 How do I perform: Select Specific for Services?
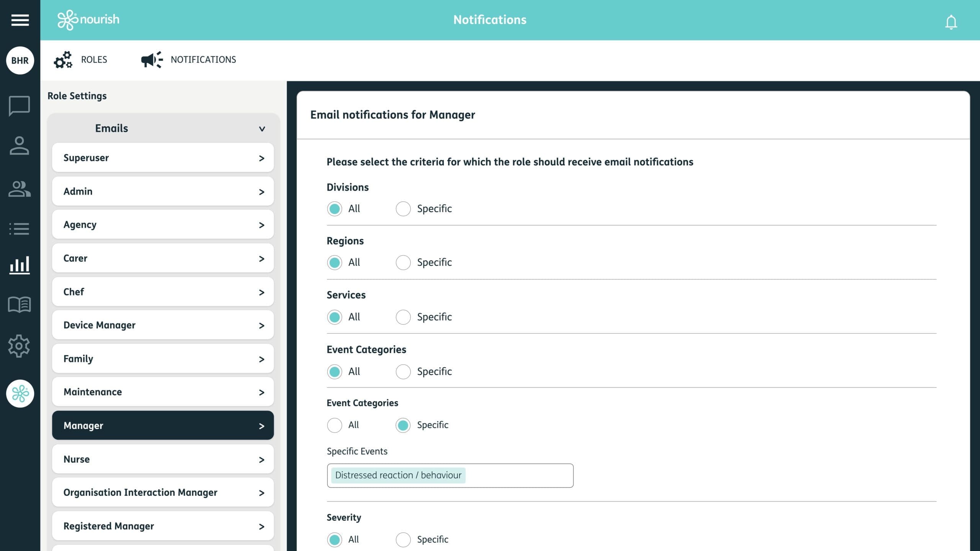403,317
